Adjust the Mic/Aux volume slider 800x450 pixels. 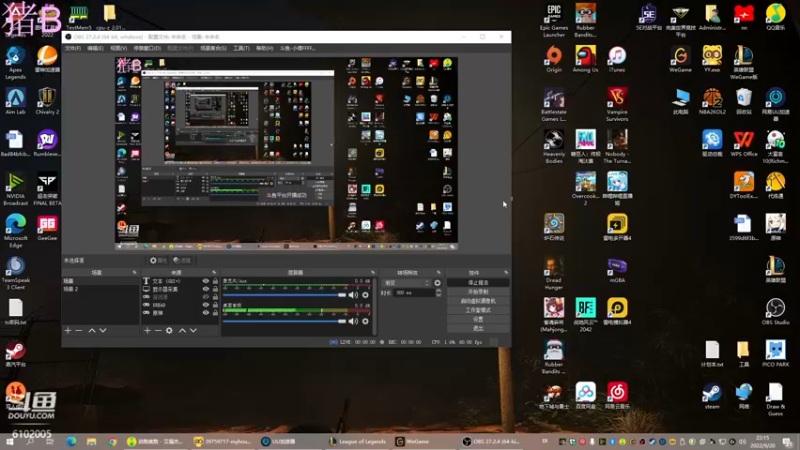tap(284, 295)
